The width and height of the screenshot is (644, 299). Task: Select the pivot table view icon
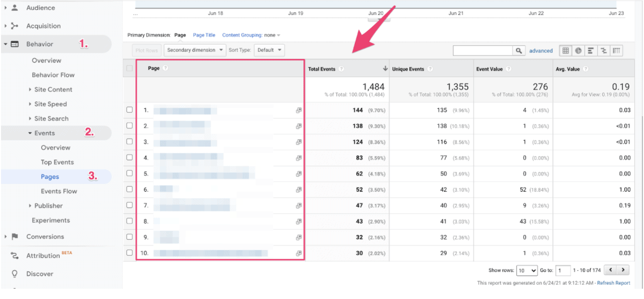pos(616,50)
